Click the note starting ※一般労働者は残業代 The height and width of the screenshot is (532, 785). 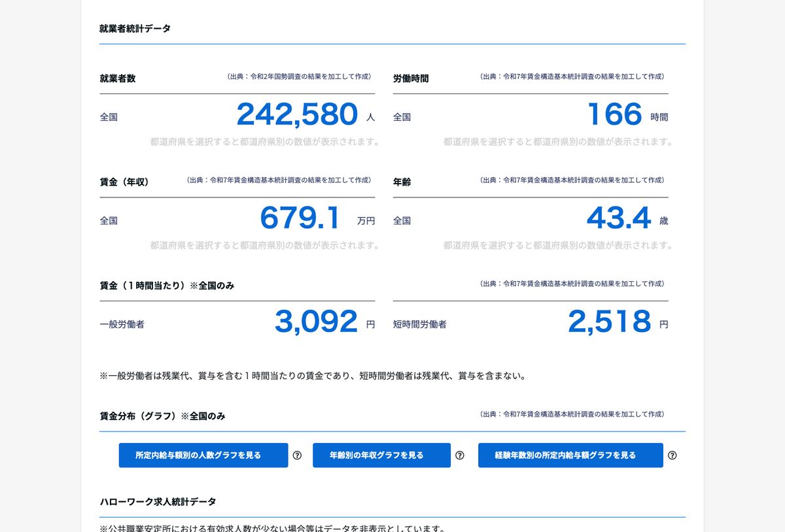pyautogui.click(x=313, y=376)
